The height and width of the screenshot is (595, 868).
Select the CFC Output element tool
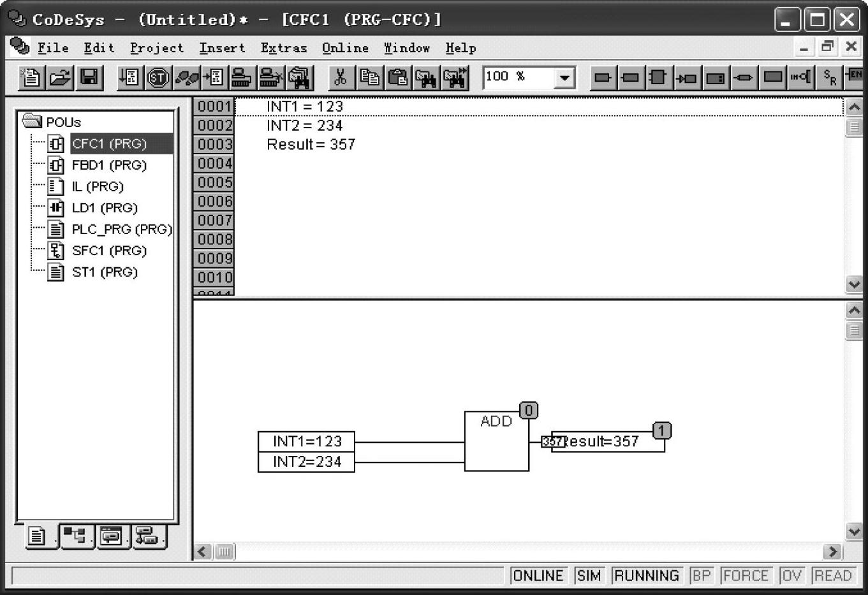630,78
